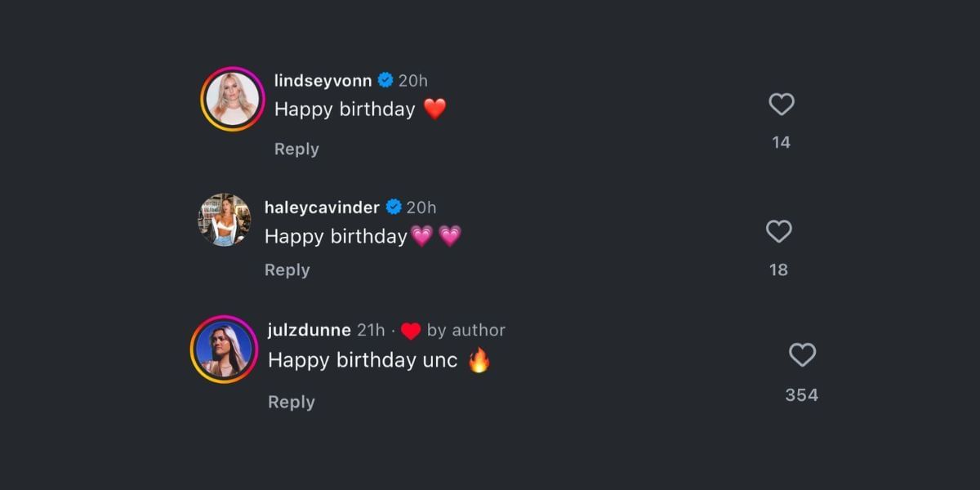Reply to lindseyvonn's comment

point(296,149)
